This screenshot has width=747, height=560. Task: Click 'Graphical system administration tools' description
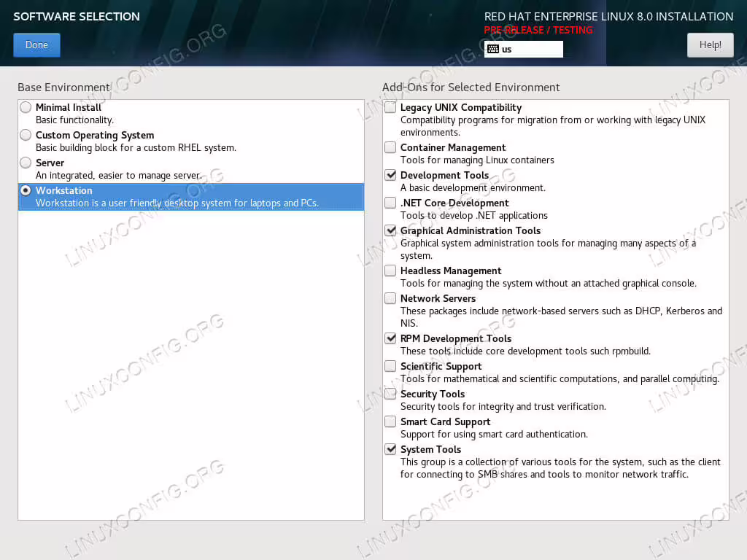coord(548,249)
